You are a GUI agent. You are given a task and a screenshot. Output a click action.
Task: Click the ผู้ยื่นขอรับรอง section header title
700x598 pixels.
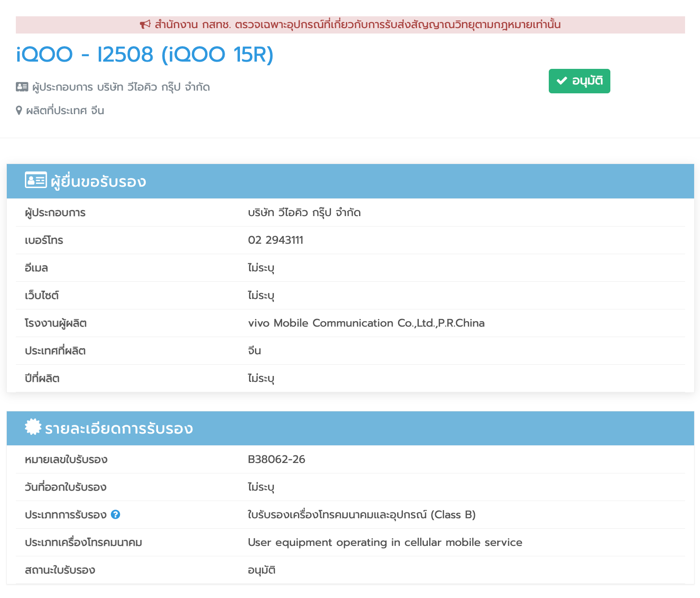pyautogui.click(x=98, y=181)
